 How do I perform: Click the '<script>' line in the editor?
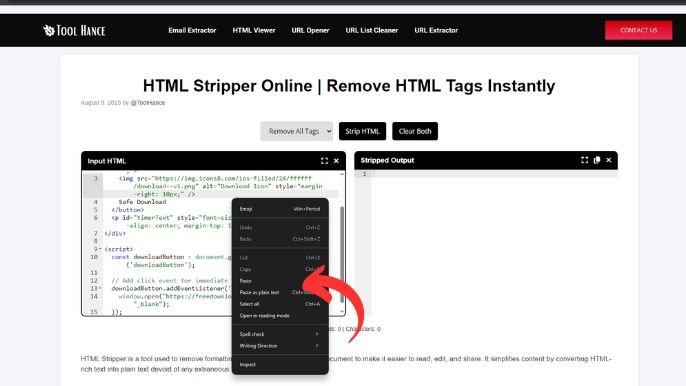[x=119, y=249]
